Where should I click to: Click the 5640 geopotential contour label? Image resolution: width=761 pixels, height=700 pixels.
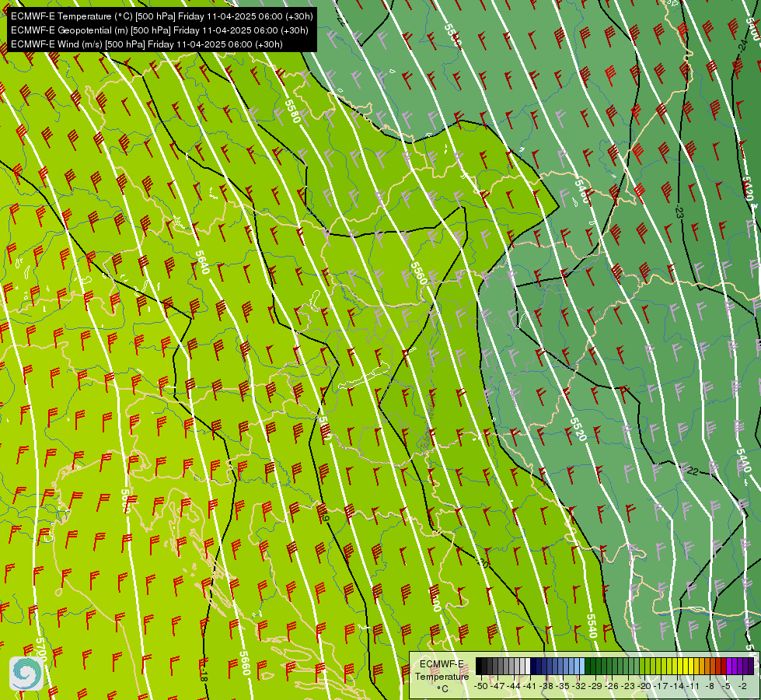click(x=202, y=262)
